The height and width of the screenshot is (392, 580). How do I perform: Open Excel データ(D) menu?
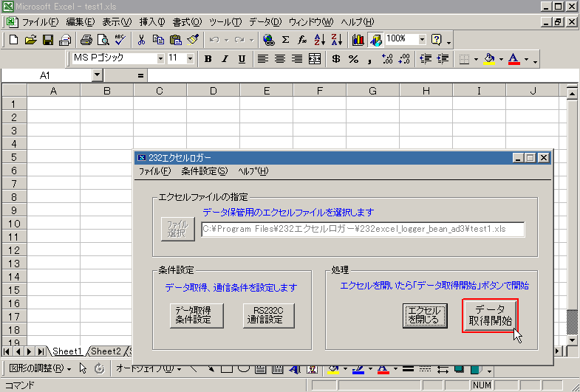265,22
